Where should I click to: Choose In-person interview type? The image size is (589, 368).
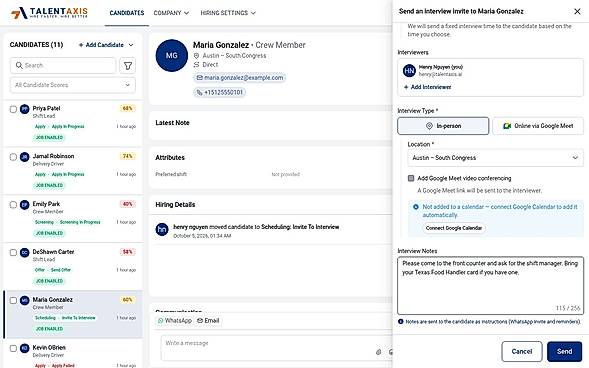443,126
